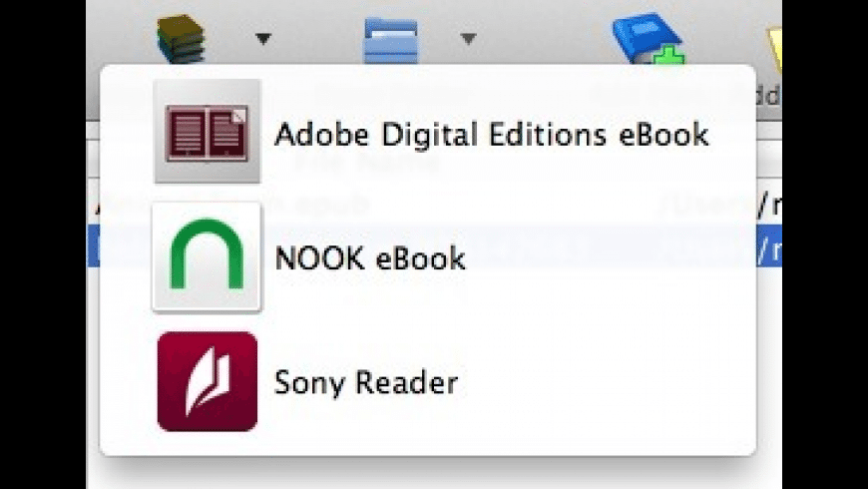Pick Sony Reader in the popup list
The image size is (868, 489).
[427, 381]
